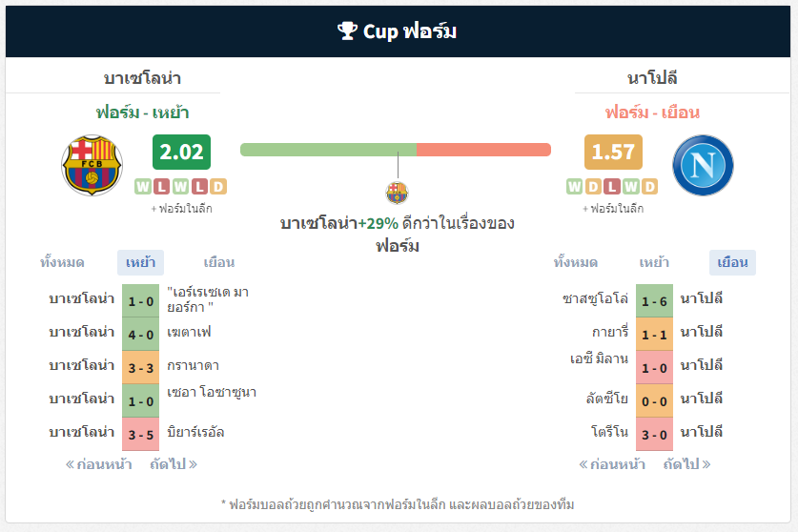Screen dimensions: 798x532
Task: Click Barcelona's orange D form badge
Action: point(218,187)
